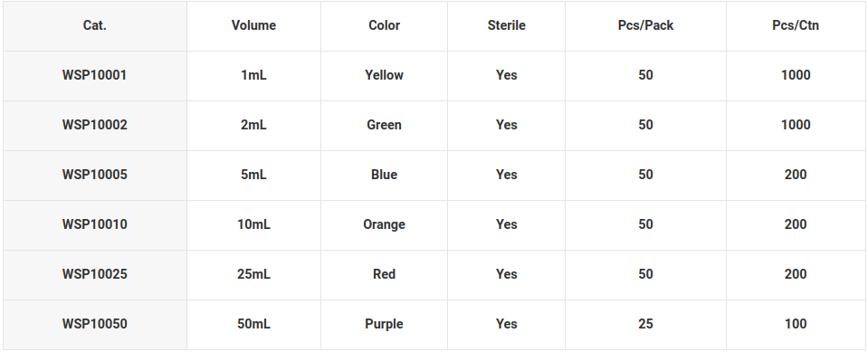The height and width of the screenshot is (352, 868).
Task: Select the Red color cell
Action: click(x=384, y=274)
